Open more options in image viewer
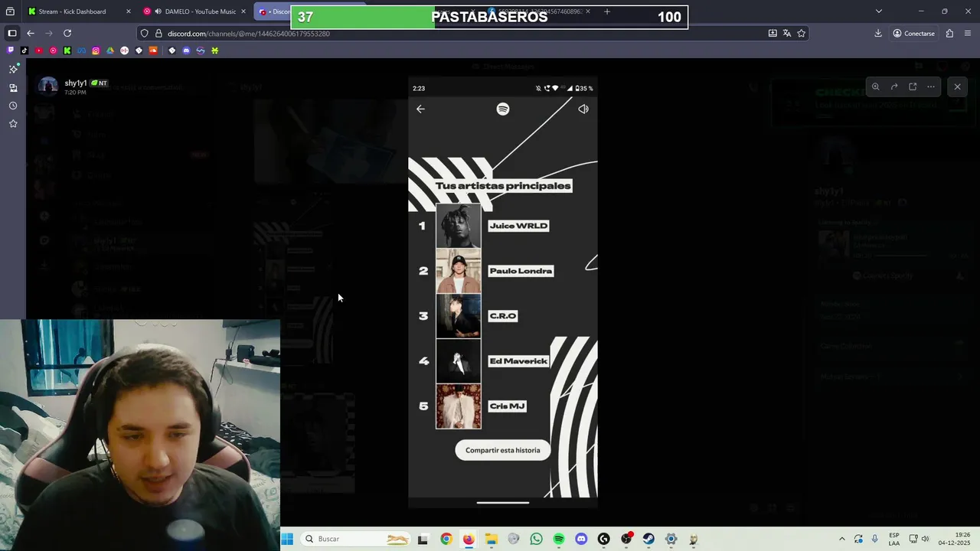 pyautogui.click(x=931, y=86)
